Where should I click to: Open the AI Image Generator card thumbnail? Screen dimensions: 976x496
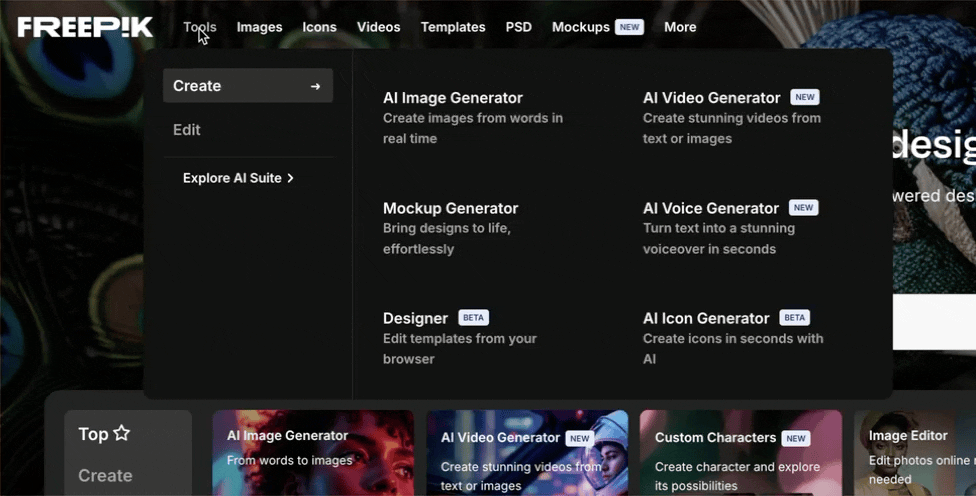313,453
